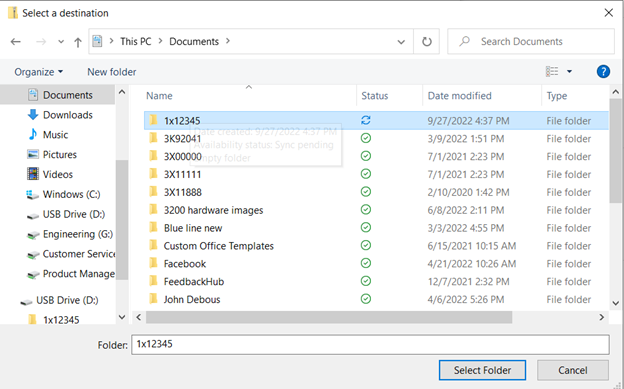Go up one folder level

[78, 42]
